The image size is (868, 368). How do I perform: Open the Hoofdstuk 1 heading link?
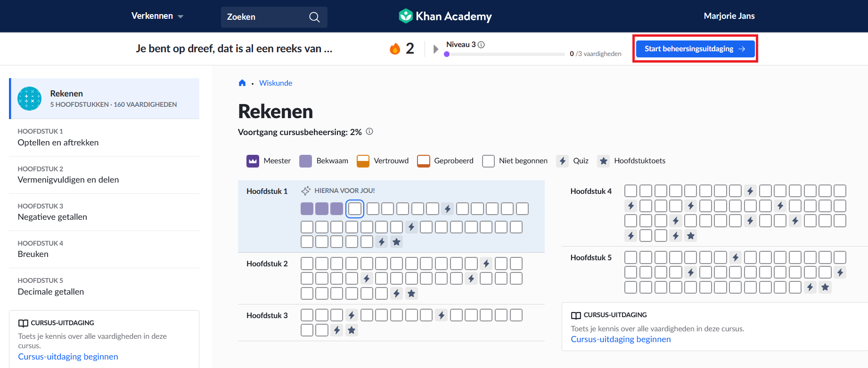coord(267,191)
